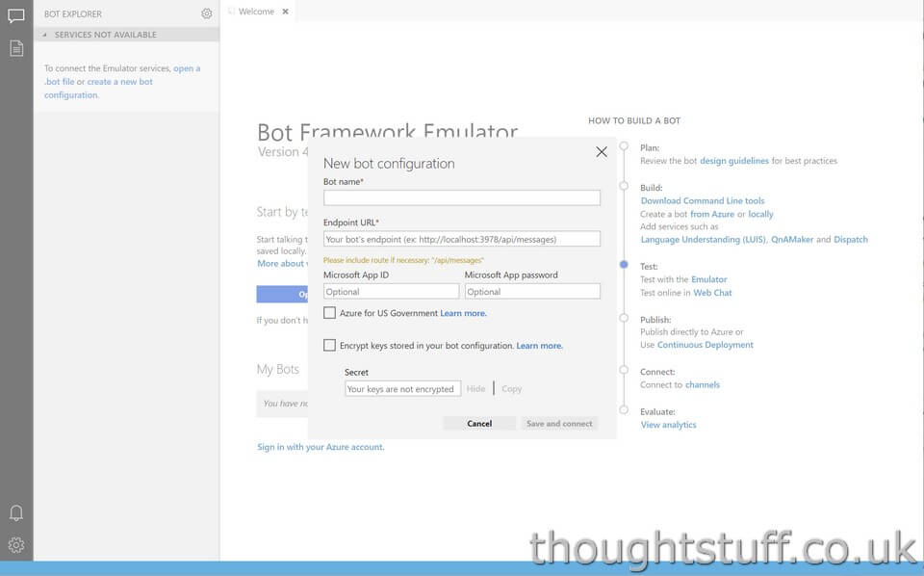Image resolution: width=924 pixels, height=576 pixels.
Task: Click the Connect step marker circle
Action: point(624,370)
